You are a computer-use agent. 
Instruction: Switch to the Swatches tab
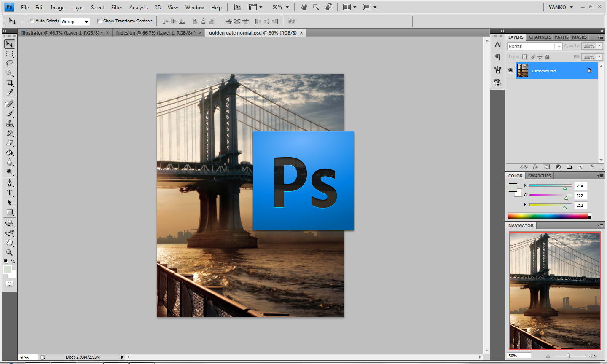(540, 176)
